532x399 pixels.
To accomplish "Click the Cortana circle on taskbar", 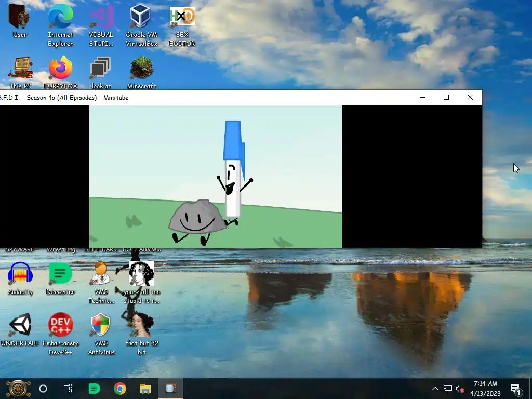I will pos(43,389).
